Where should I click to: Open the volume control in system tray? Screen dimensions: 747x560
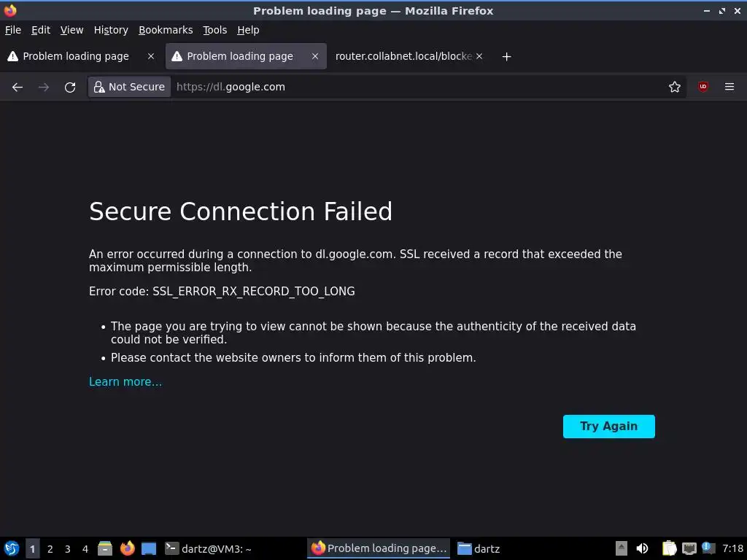(x=642, y=548)
